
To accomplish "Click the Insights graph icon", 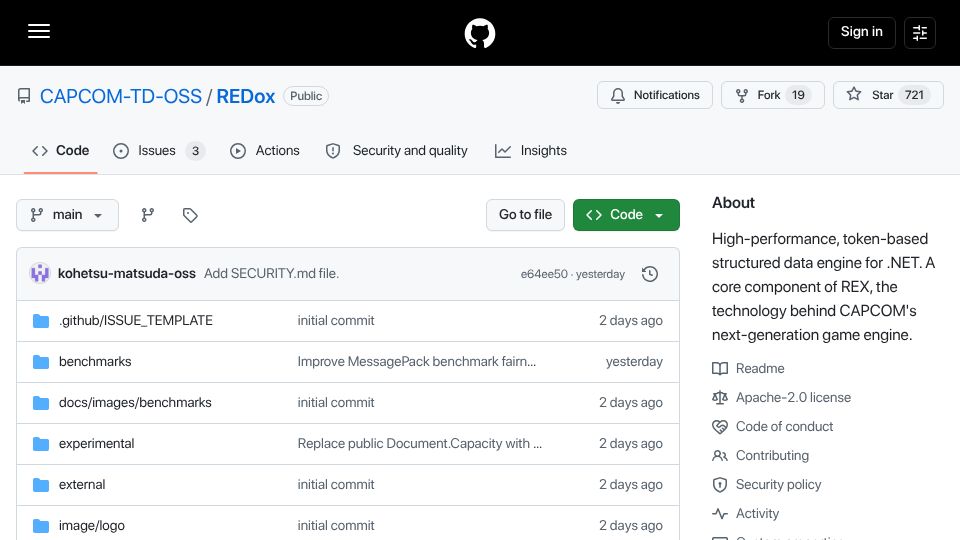I will point(503,151).
